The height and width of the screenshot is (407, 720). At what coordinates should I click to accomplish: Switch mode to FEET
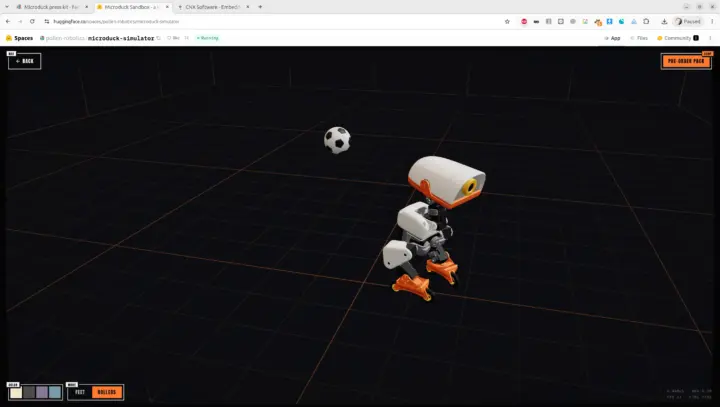[x=80, y=392]
